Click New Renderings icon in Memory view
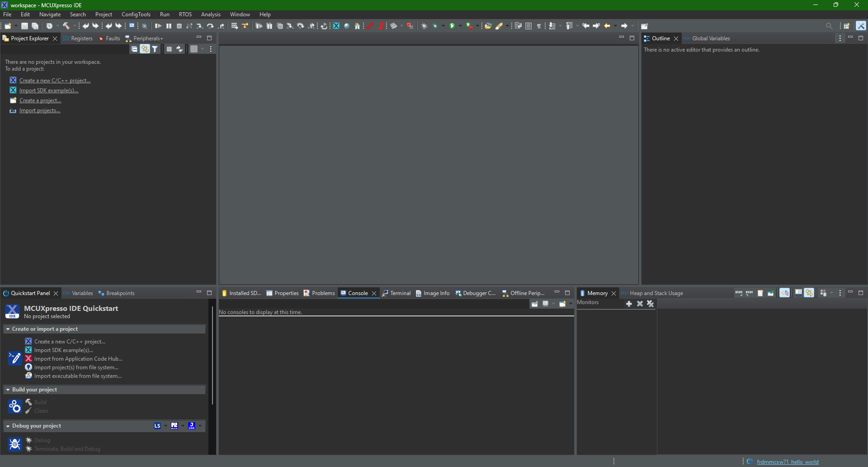 pos(760,293)
